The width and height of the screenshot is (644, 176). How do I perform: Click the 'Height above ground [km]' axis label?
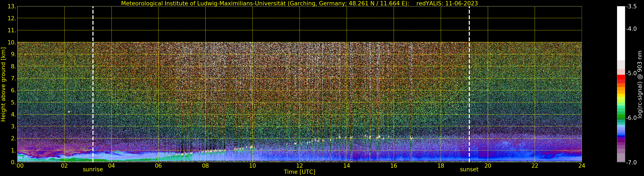tap(3, 84)
